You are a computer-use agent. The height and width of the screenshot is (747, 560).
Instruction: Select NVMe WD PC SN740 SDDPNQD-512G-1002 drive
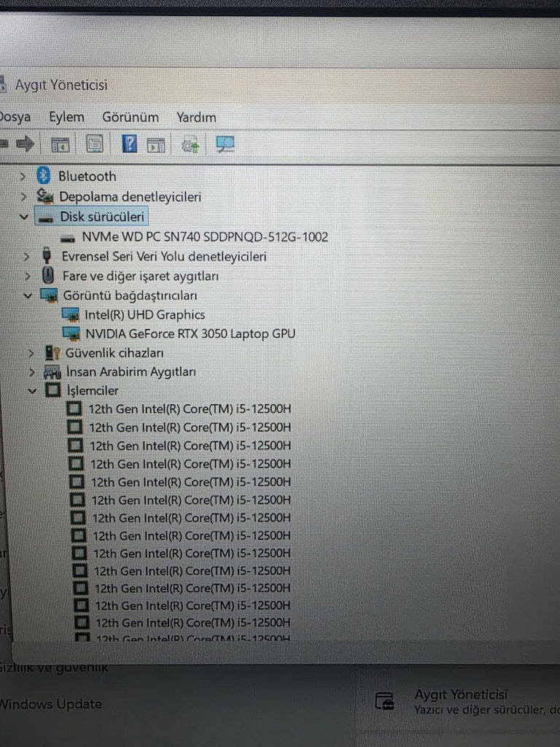(x=205, y=237)
